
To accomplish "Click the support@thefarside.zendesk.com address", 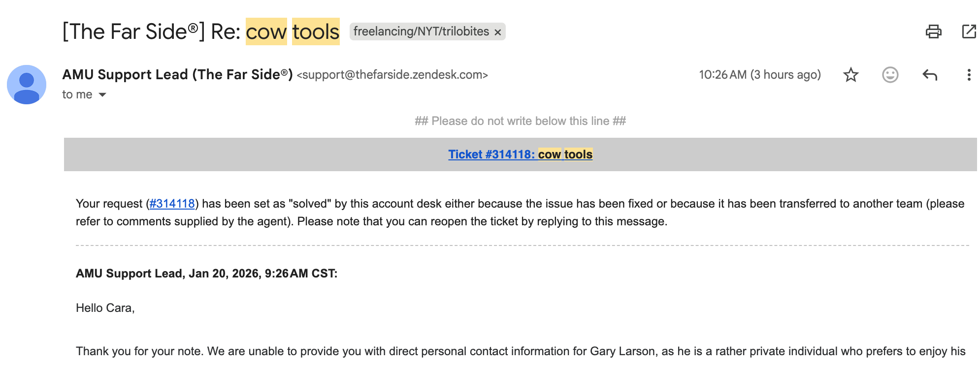I will (x=392, y=75).
